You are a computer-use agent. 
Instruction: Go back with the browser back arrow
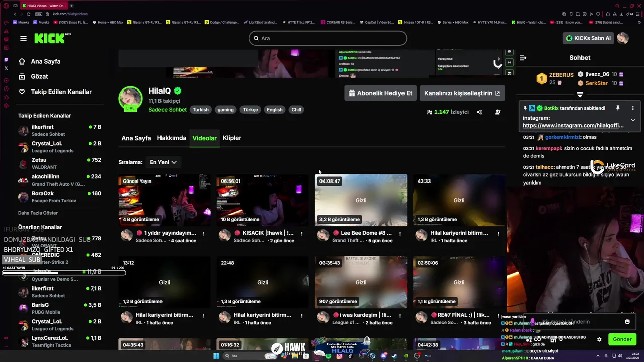[15, 14]
